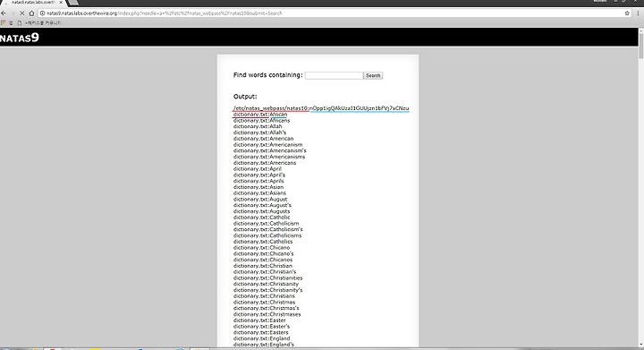644x350 pixels.
Task: Select 'dictionary.txt:Chicanos' output line
Action: [263, 260]
